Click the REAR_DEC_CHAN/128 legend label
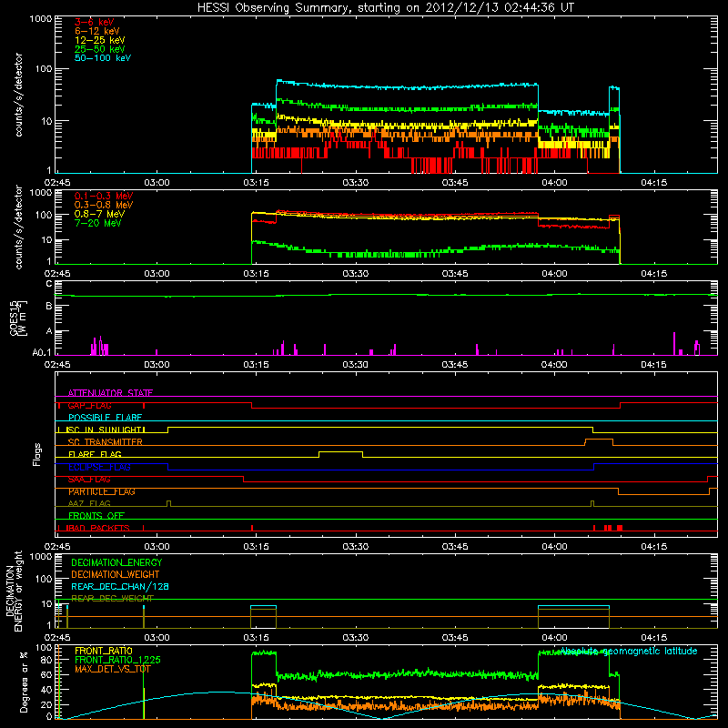 click(x=120, y=586)
